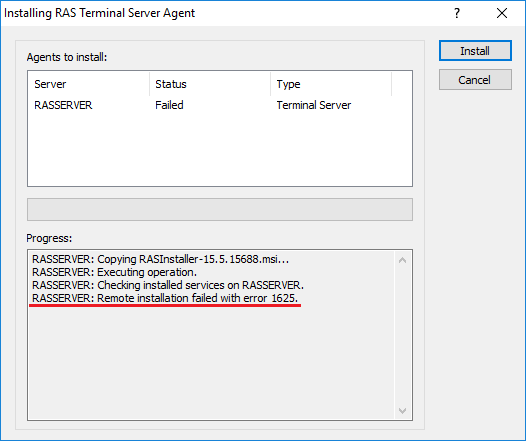Click the empty area of the agents list
The image size is (526, 441).
pos(220,149)
